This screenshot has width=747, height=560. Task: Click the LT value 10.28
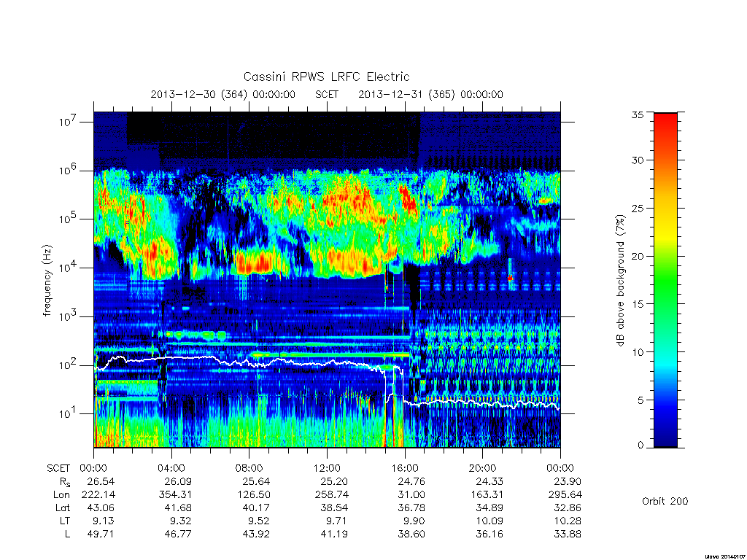click(568, 521)
